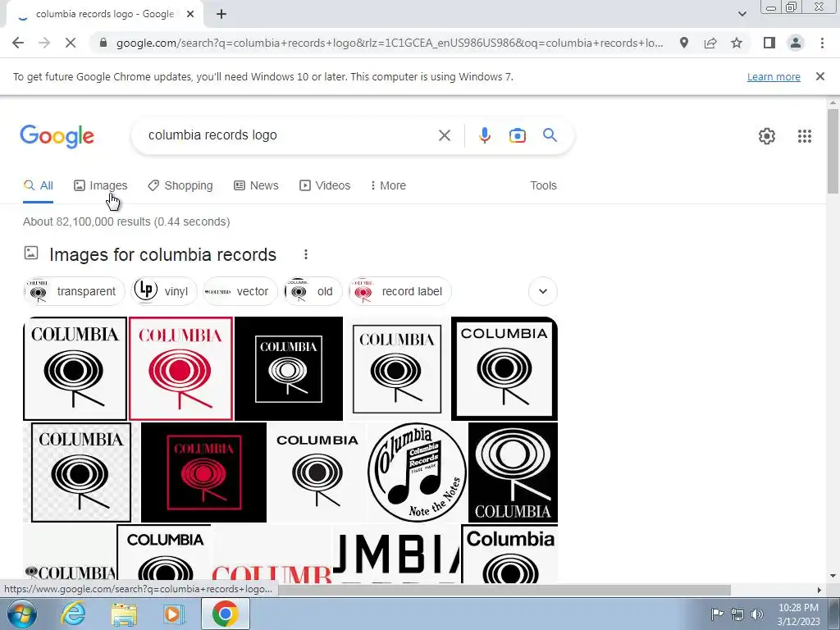Click the Chrome taskbar icon

point(225,614)
